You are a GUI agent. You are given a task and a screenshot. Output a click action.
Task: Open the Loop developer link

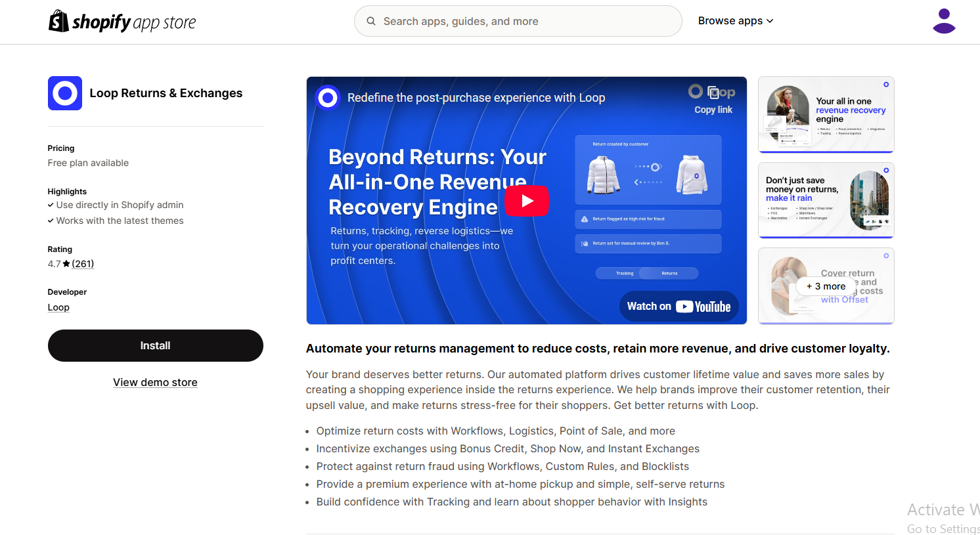[x=58, y=307]
